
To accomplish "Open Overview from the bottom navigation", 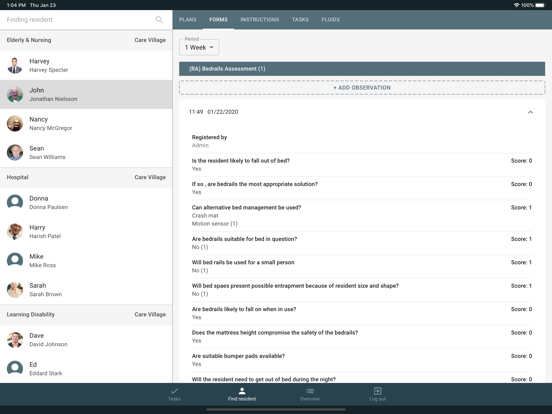I will 310,394.
